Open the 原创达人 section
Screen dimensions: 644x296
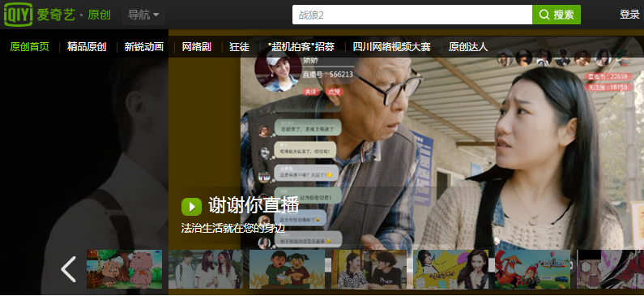(x=468, y=47)
